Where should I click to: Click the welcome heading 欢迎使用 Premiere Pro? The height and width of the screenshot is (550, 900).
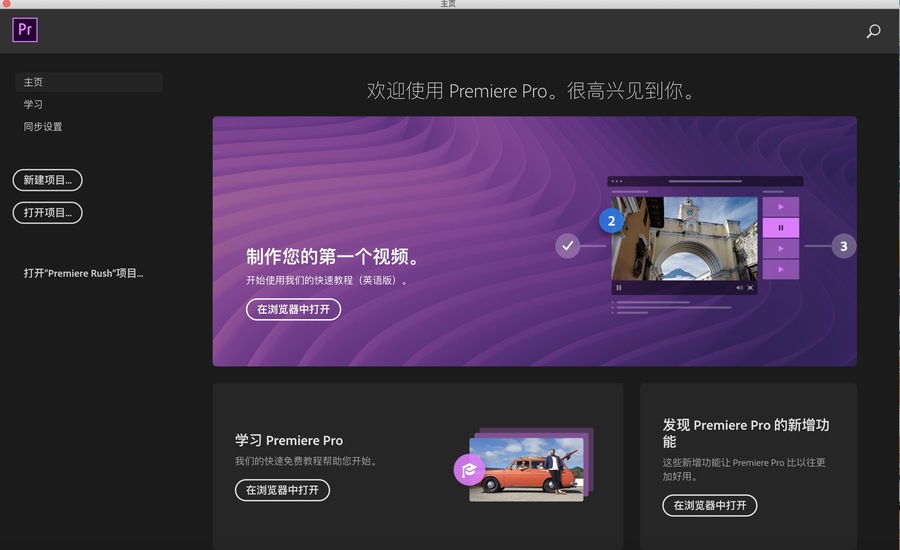tap(530, 91)
